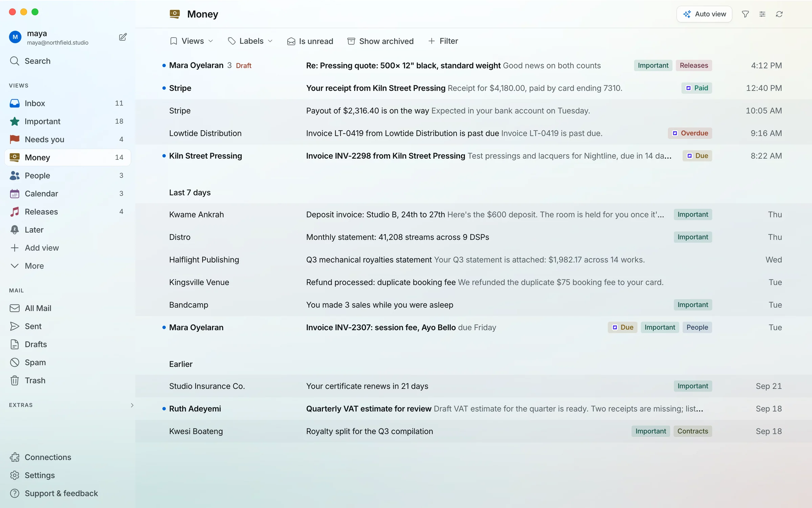Open the Kingsville Venue refund email
This screenshot has width=812, height=508.
tap(474, 282)
